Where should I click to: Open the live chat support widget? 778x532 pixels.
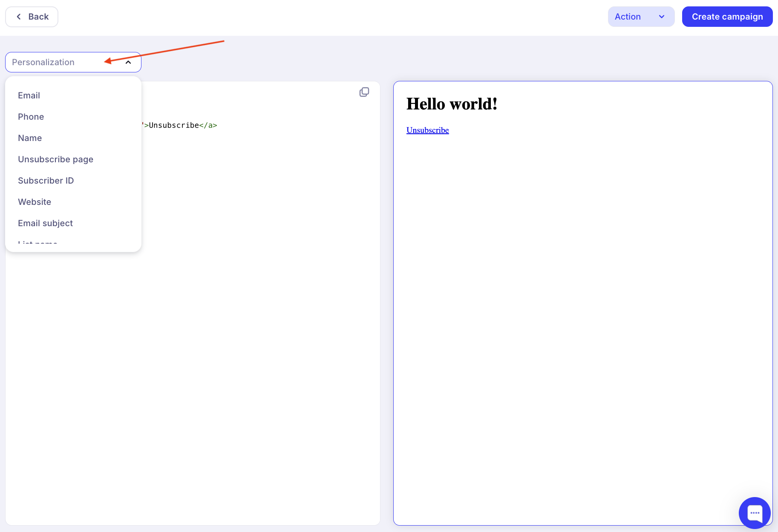tap(755, 513)
